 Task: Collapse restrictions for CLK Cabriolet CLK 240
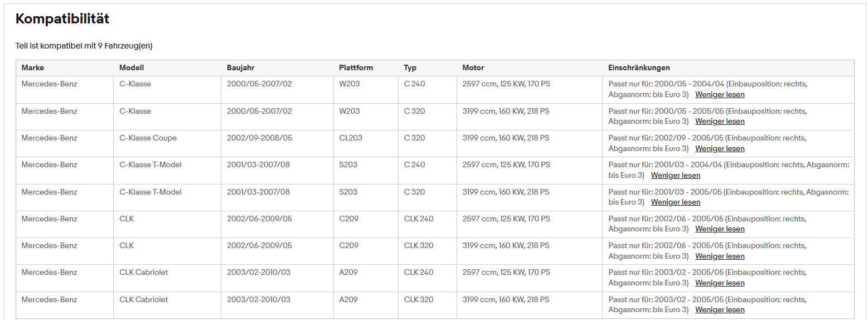pos(720,283)
